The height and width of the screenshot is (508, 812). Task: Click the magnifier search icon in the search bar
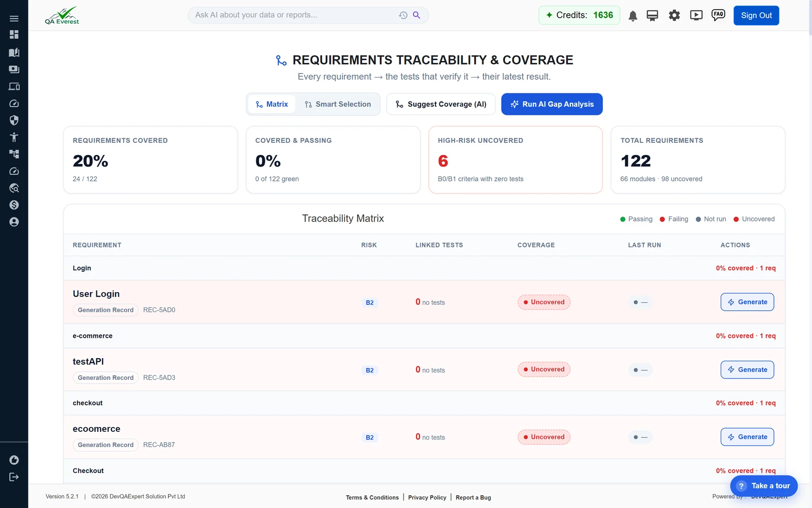click(x=416, y=15)
